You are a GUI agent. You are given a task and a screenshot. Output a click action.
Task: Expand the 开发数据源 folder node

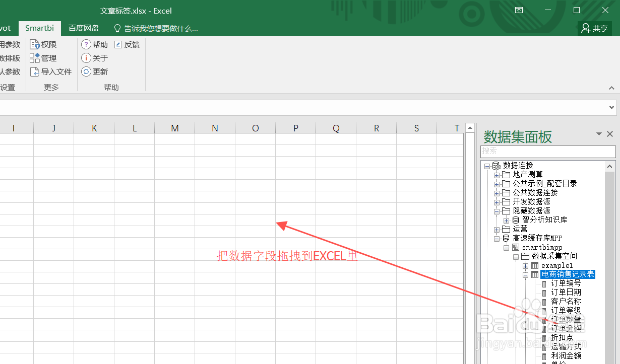(497, 202)
